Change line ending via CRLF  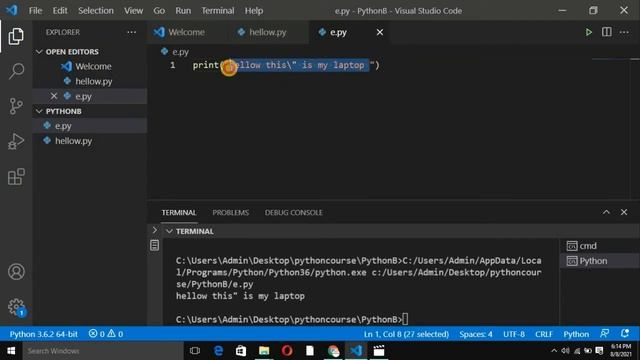[544, 334]
